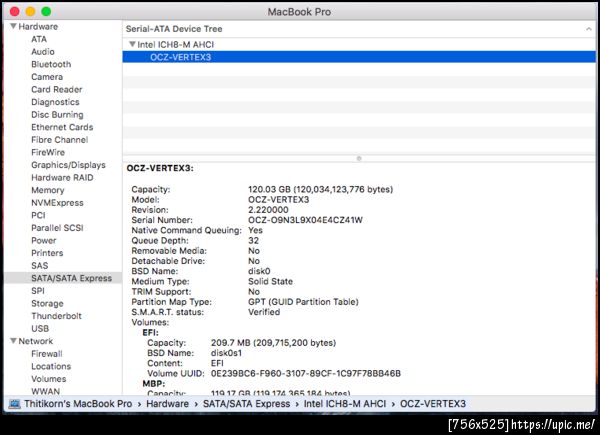The height and width of the screenshot is (435, 600).
Task: Click the OCZ-VERTEX3: details heading
Action: click(x=160, y=168)
